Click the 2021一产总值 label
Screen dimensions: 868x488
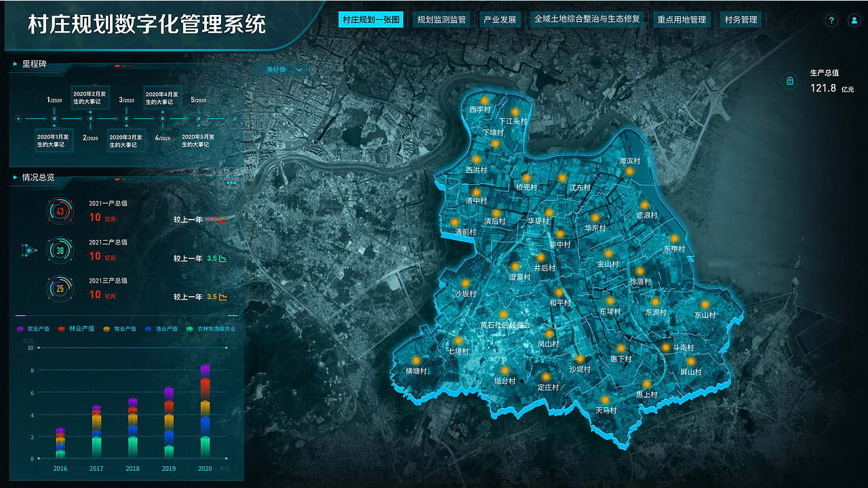click(108, 203)
